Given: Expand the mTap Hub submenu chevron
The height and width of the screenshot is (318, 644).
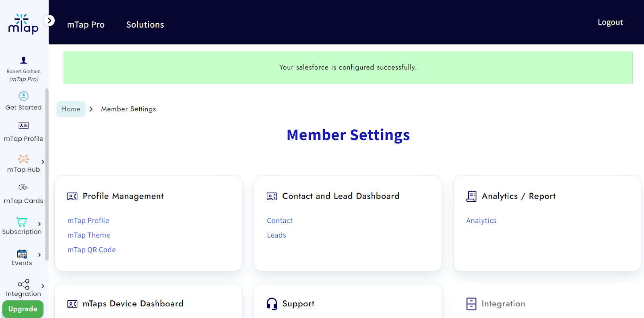Looking at the screenshot, I should (x=43, y=162).
